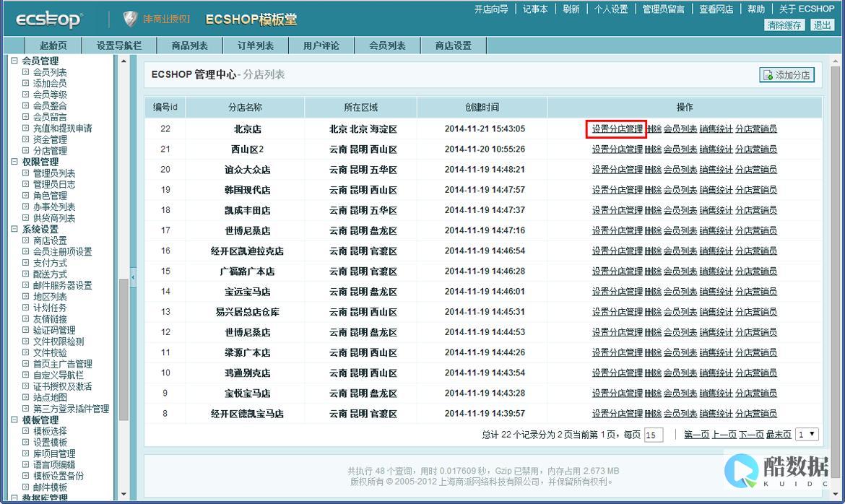Image resolution: width=845 pixels, height=504 pixels.
Task: Go to 上一页 in pagination
Action: (724, 435)
